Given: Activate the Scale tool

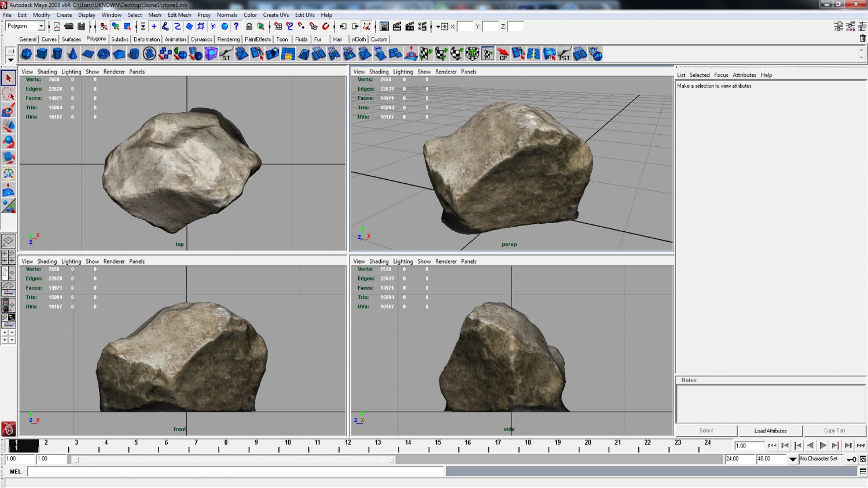Looking at the screenshot, I should pos(8,158).
